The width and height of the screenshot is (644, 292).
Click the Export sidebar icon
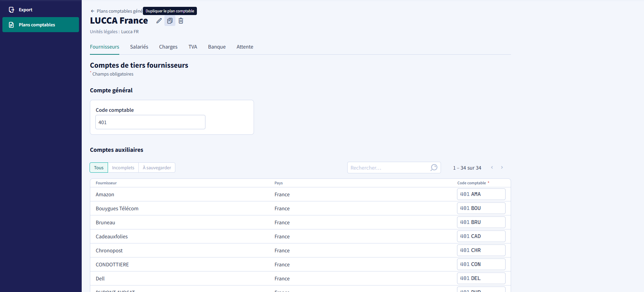tap(11, 10)
